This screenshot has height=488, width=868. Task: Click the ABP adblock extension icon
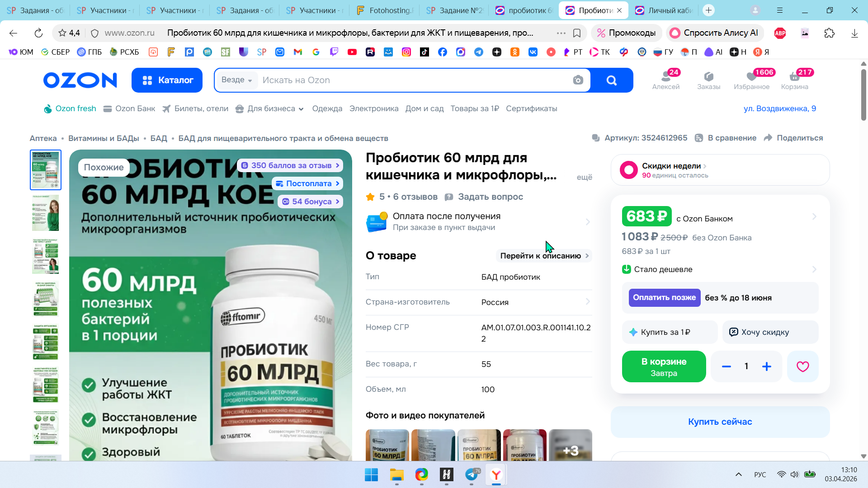(780, 33)
